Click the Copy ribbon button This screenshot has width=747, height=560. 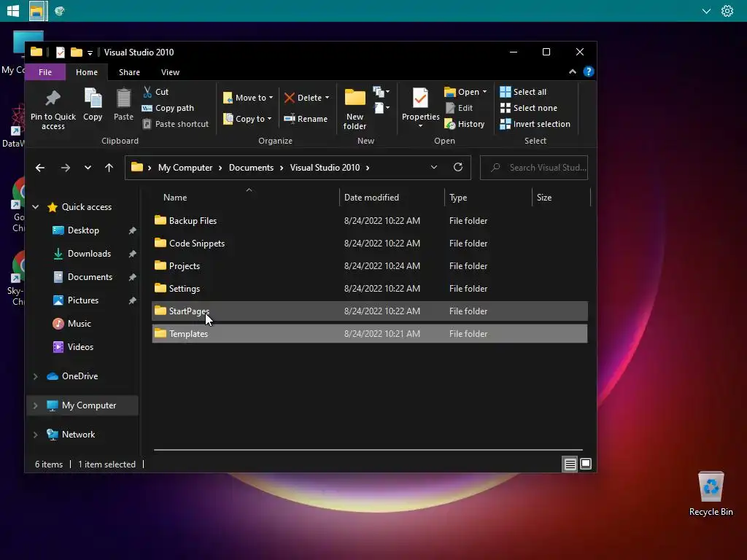click(x=93, y=104)
